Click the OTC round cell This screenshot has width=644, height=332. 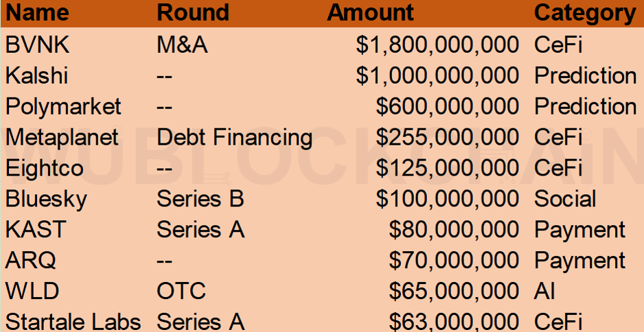(x=181, y=291)
